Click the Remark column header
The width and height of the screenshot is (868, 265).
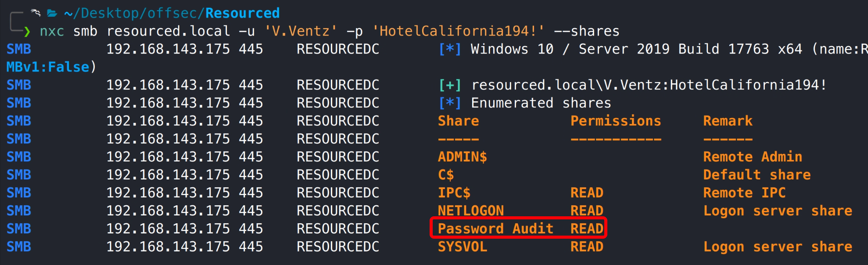pyautogui.click(x=728, y=121)
